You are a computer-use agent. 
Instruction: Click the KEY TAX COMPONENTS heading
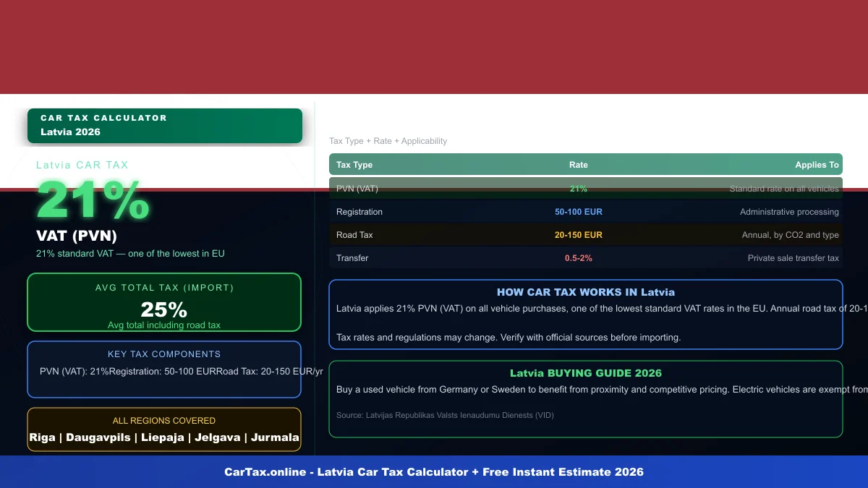click(164, 354)
